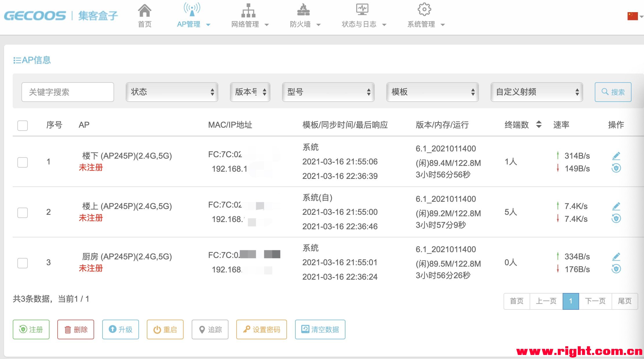Click the red 删除 button

(76, 329)
